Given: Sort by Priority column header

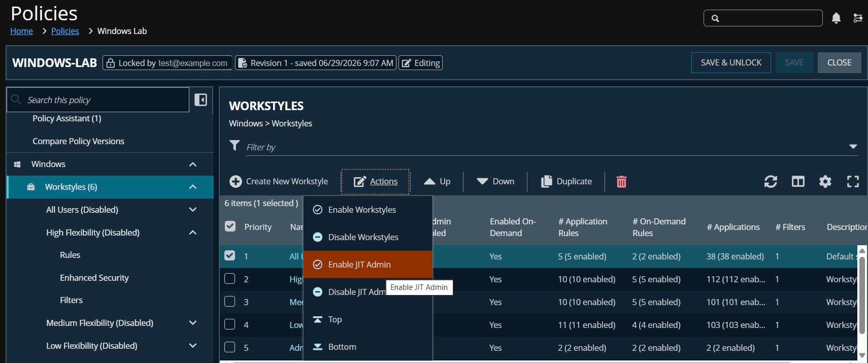Looking at the screenshot, I should coord(258,227).
